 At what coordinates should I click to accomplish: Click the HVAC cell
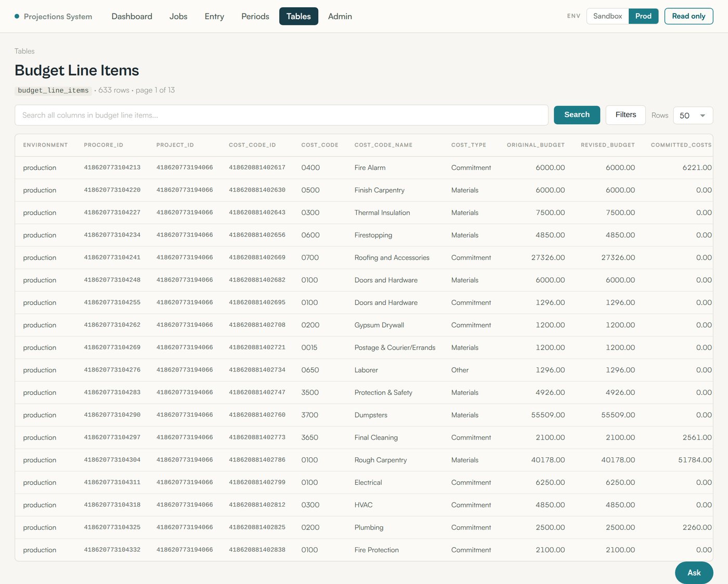click(x=363, y=505)
